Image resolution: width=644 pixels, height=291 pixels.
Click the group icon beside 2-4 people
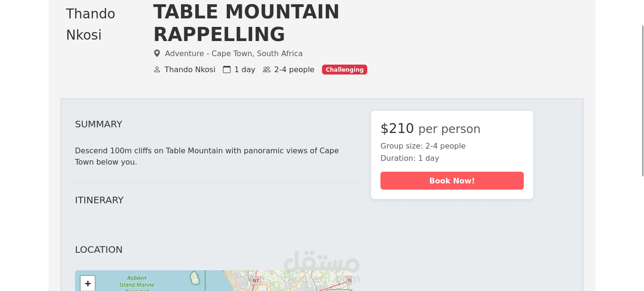[x=266, y=70]
